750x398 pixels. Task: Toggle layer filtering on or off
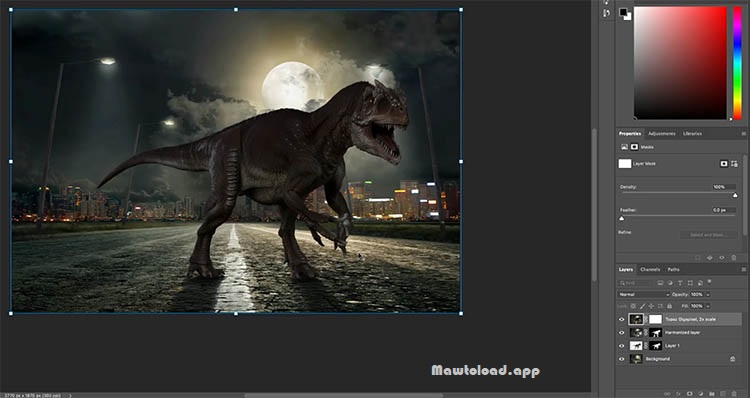click(709, 281)
